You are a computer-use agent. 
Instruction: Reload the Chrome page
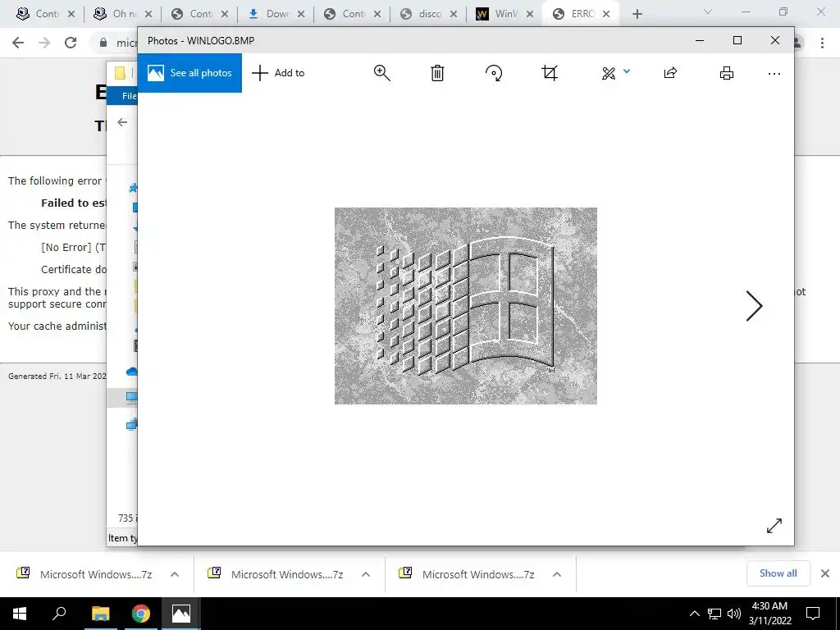71,43
